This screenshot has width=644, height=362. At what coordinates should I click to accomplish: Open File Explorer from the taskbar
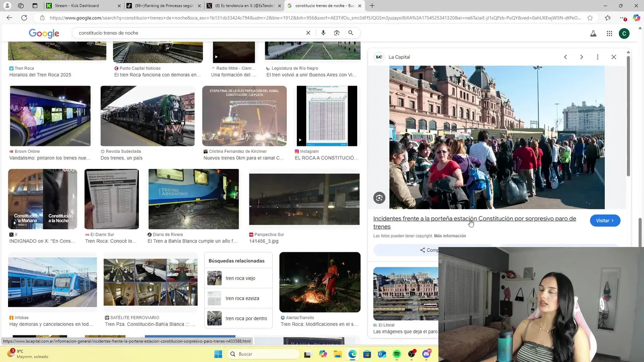pos(338,354)
